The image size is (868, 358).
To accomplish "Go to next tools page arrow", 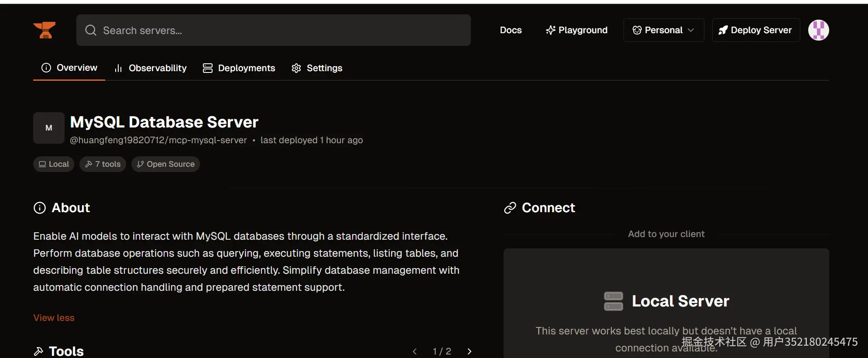I will 470,351.
